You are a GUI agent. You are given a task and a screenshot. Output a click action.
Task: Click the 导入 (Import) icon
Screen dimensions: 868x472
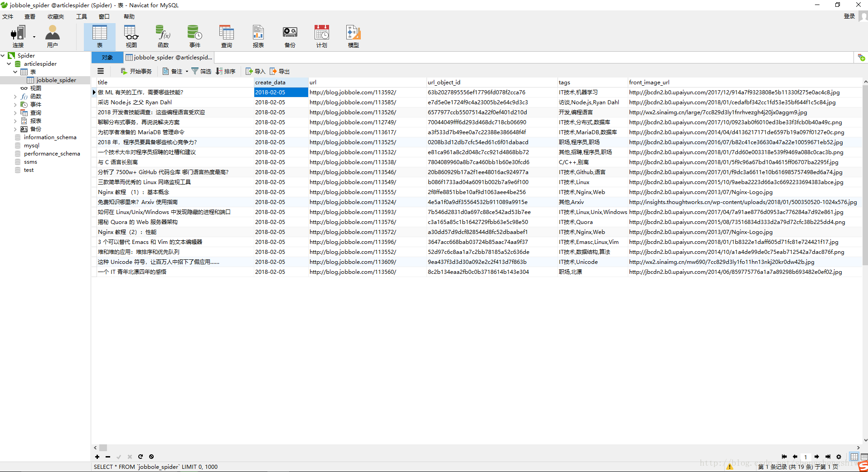(x=249, y=71)
